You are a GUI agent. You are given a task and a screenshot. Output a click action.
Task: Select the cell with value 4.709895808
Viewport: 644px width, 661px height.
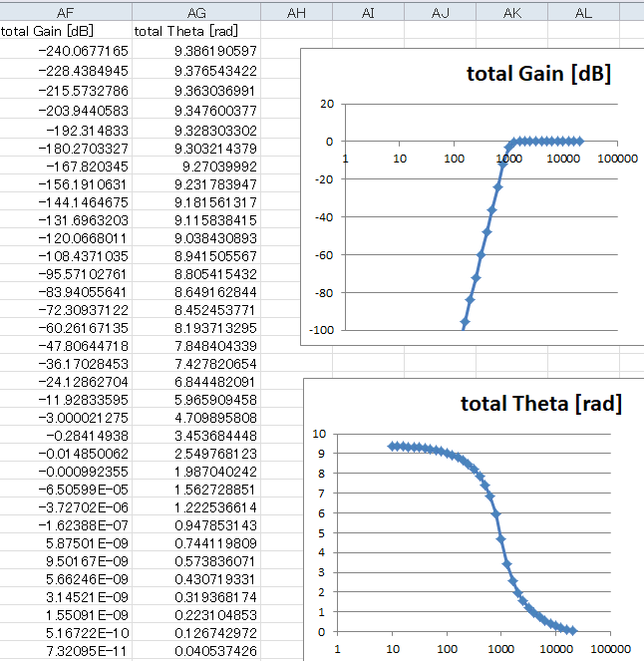click(x=196, y=418)
